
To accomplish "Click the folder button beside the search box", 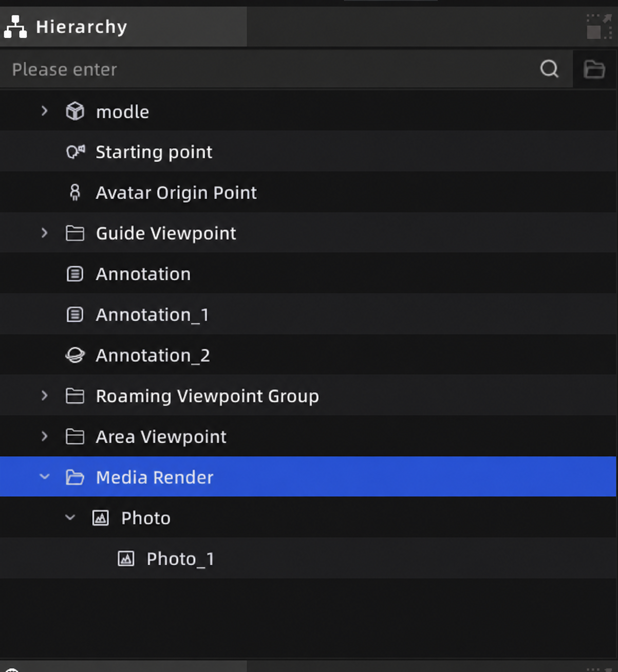I will pos(594,69).
